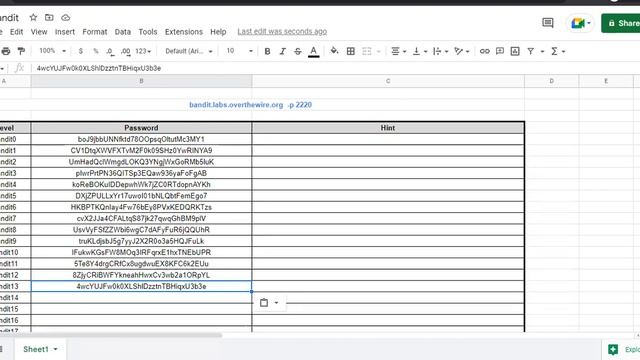Toggle strikethrough formatting
The height and width of the screenshot is (360, 640).
(298, 51)
